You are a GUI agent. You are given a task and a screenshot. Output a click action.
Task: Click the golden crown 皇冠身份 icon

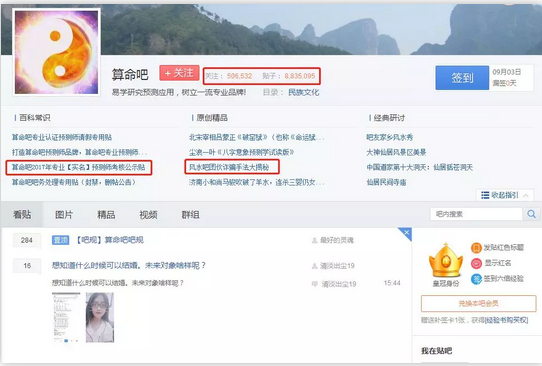click(x=446, y=261)
